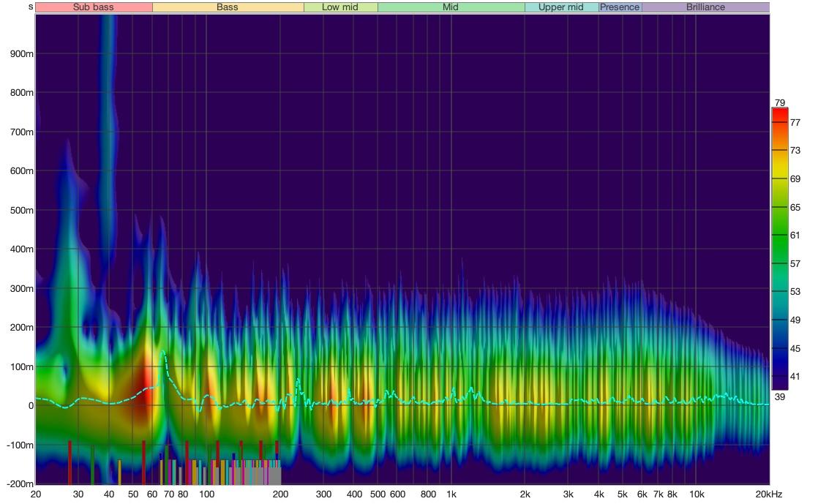Select the 45 value on color legend

795,348
